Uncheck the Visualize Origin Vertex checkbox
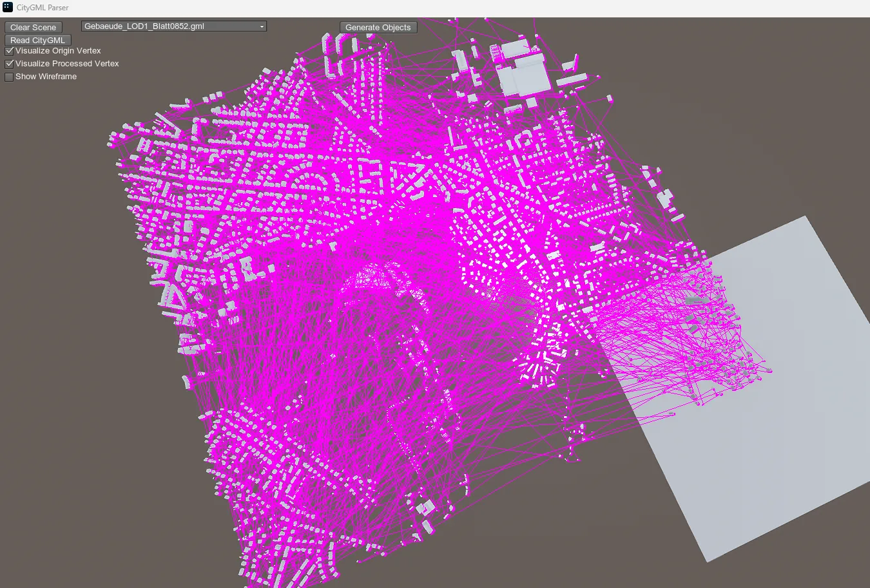870x588 pixels. coord(10,51)
